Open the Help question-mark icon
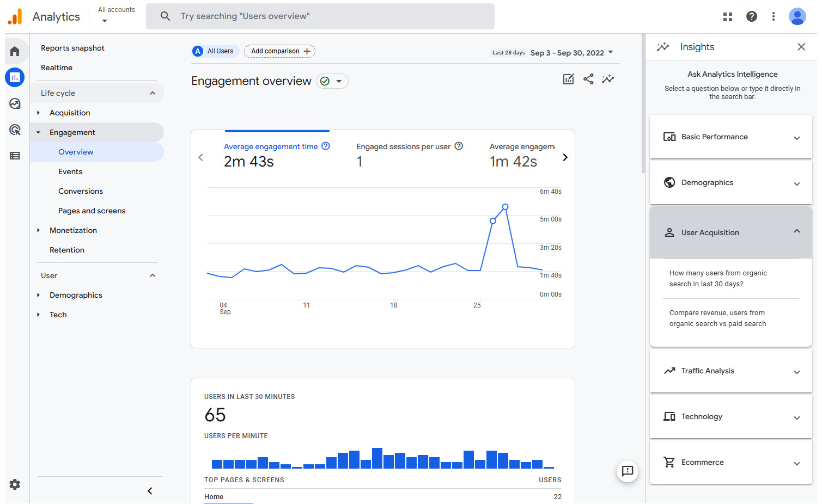The image size is (822, 504). pyautogui.click(x=751, y=16)
